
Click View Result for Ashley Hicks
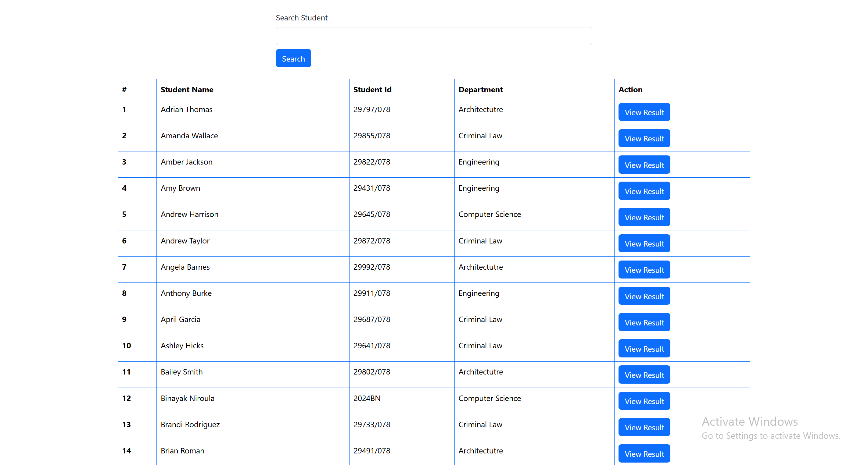(x=644, y=349)
